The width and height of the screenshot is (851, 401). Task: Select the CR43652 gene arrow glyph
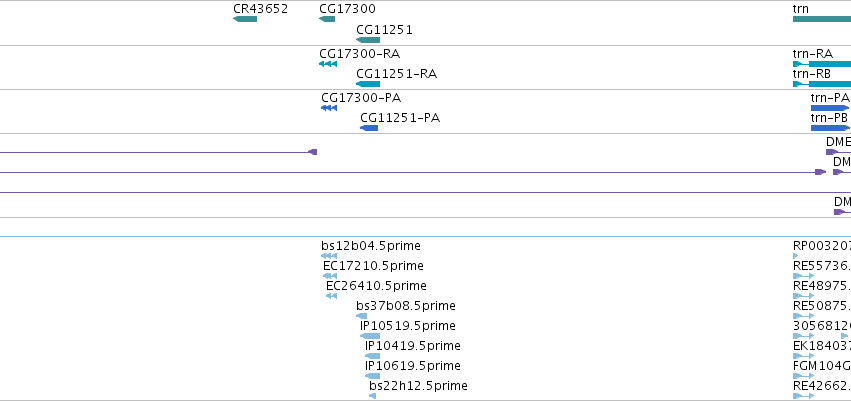245,19
